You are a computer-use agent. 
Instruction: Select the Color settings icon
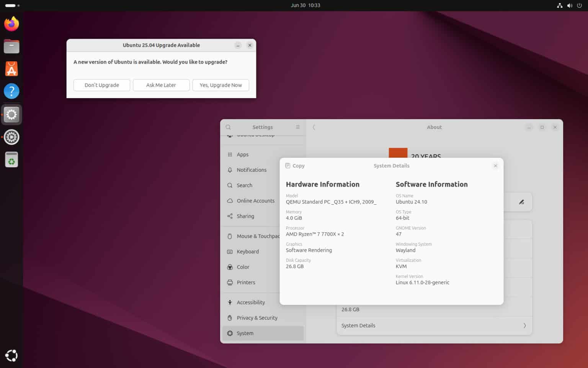[x=230, y=267]
